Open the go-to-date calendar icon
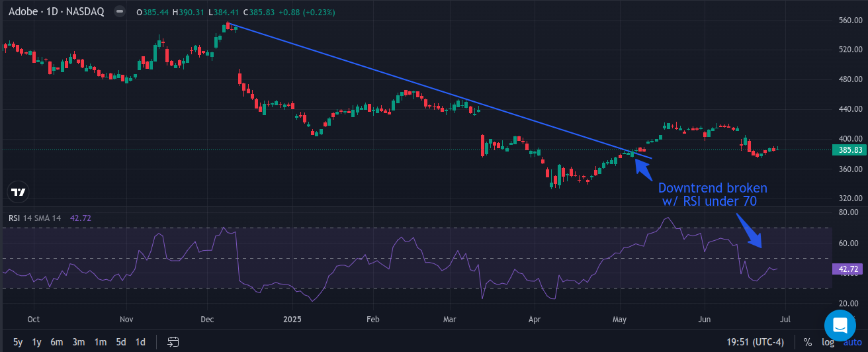The height and width of the screenshot is (352, 868). point(173,342)
